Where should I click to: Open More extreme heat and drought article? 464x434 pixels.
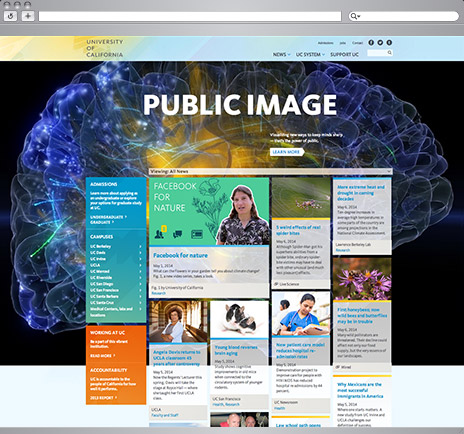(361, 193)
